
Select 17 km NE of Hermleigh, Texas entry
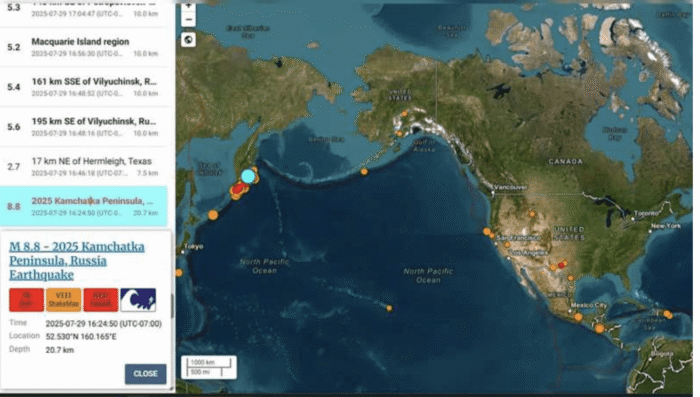pos(84,166)
